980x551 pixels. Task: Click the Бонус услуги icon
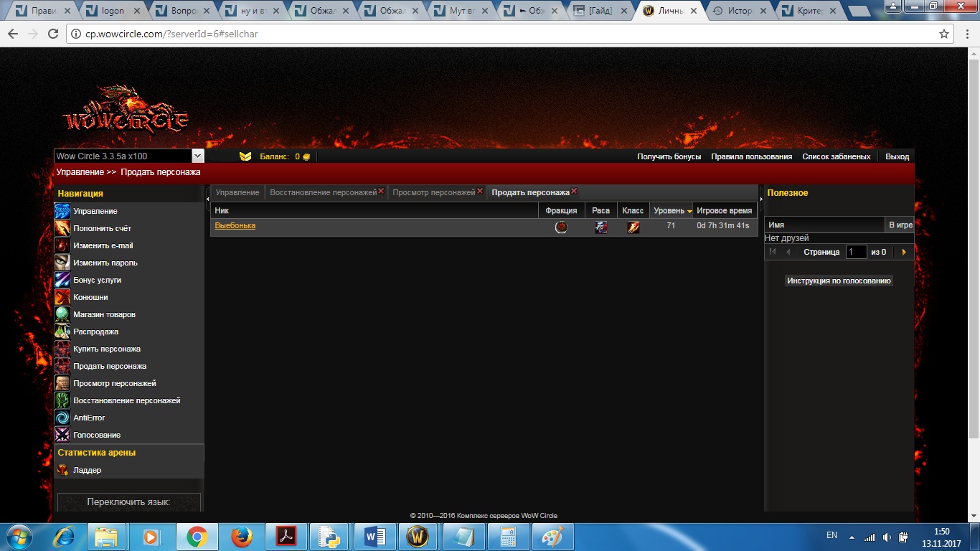(x=62, y=280)
